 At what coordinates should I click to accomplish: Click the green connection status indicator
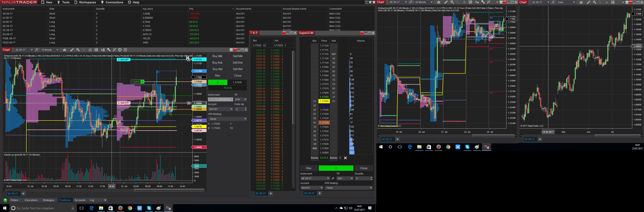[5, 200]
